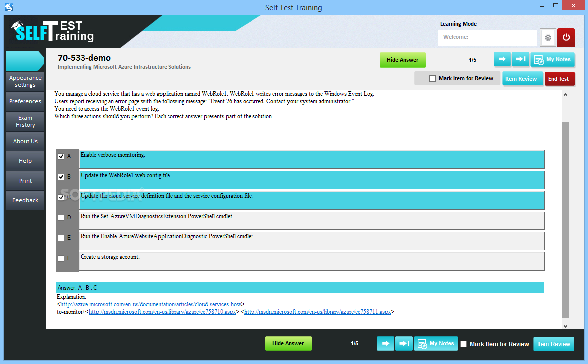Toggle answer A checkbox
The height and width of the screenshot is (364, 588).
61,156
